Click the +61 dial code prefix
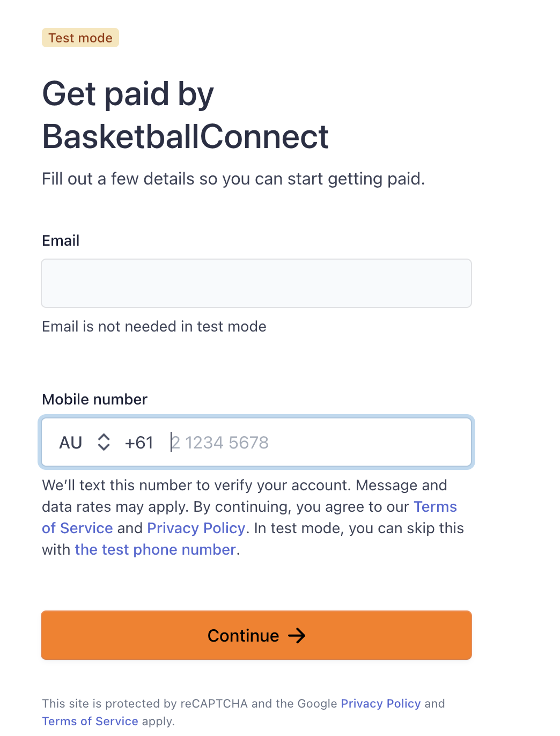 pyautogui.click(x=139, y=443)
